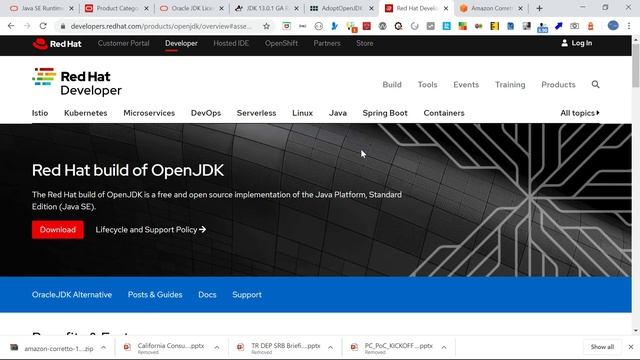
Task: Click the blue arrow extension icon
Action: pyautogui.click(x=558, y=26)
